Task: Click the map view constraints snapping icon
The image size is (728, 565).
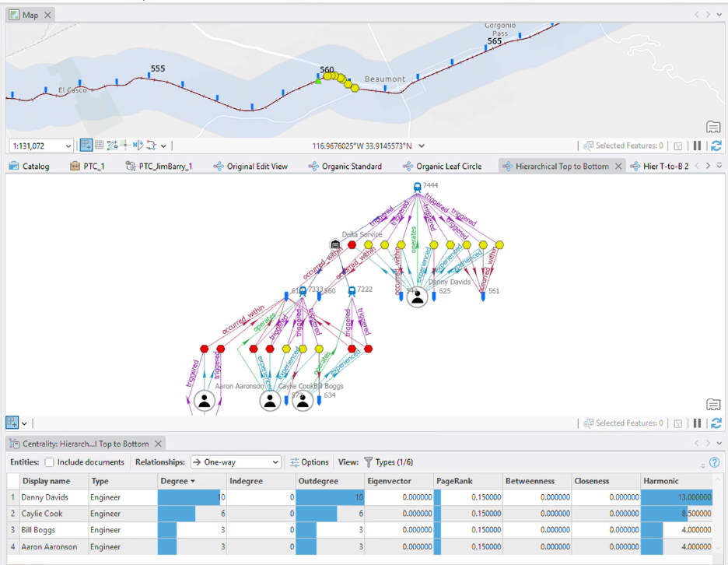Action: (86, 146)
